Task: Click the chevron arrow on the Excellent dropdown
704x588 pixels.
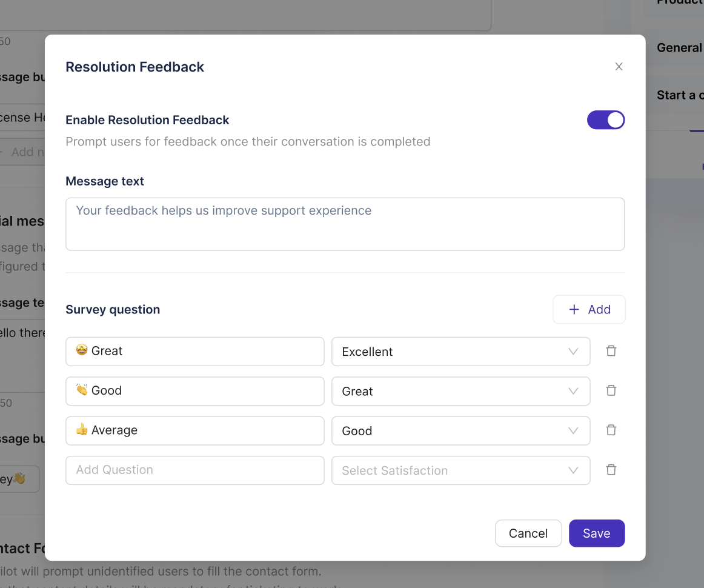Action: 573,352
